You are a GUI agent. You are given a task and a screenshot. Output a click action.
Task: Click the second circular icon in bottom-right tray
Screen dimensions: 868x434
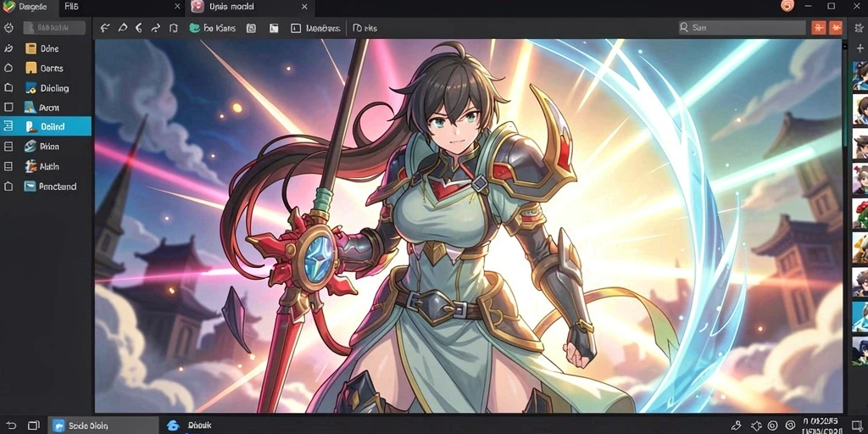[790, 426]
